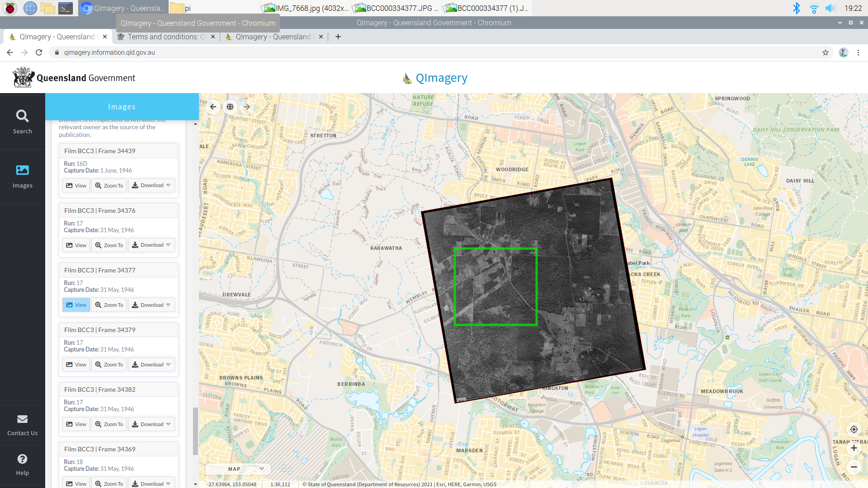Open a new browser tab
Screen dimensions: 868x488
[x=338, y=37]
